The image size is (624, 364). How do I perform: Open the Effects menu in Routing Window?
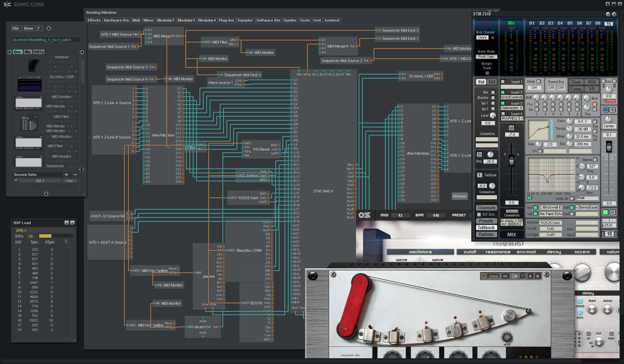click(x=94, y=20)
